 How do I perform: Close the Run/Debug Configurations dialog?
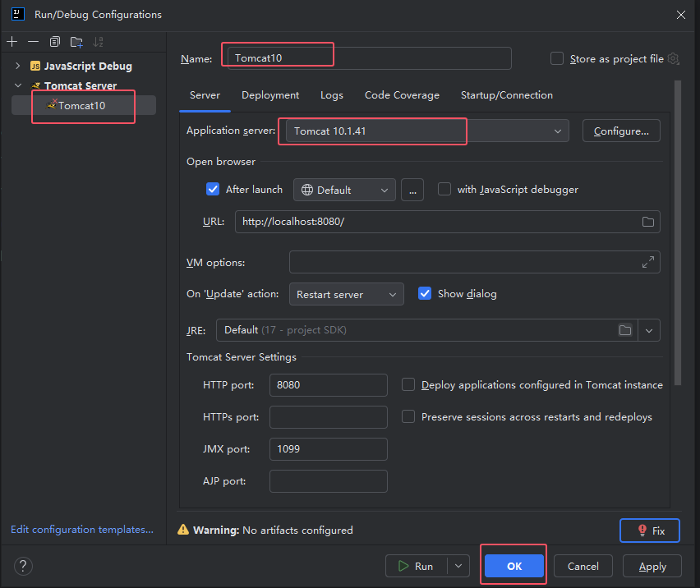click(x=681, y=15)
